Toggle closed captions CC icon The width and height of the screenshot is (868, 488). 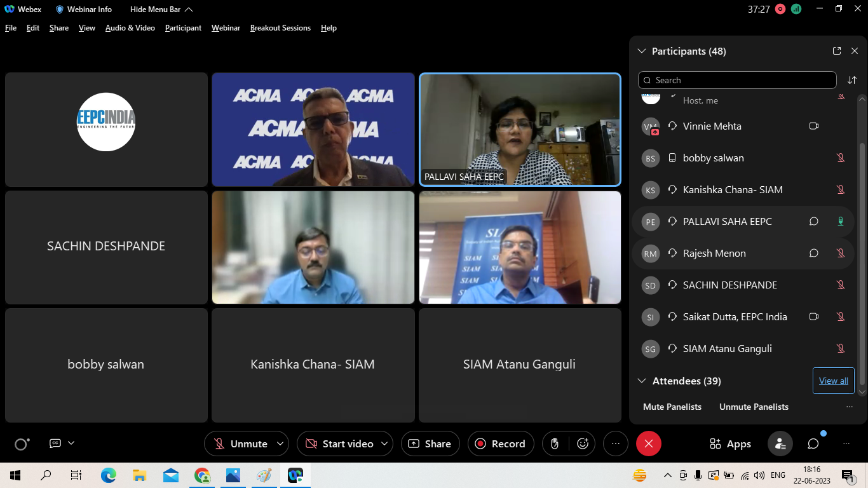coord(55,443)
